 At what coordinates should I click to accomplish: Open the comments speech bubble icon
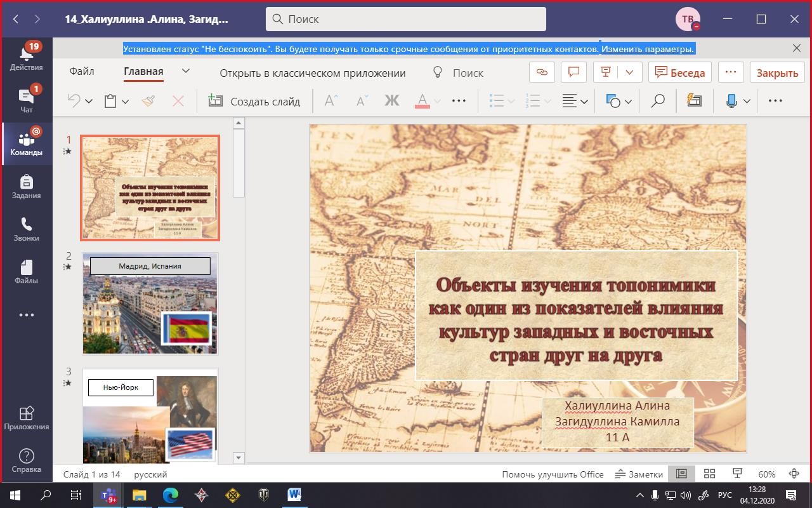click(573, 72)
